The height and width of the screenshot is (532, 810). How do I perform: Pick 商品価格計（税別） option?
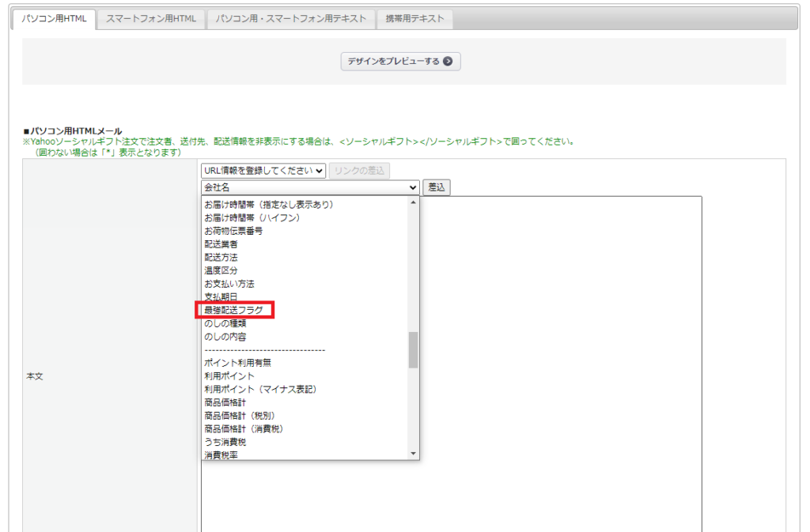(x=305, y=415)
